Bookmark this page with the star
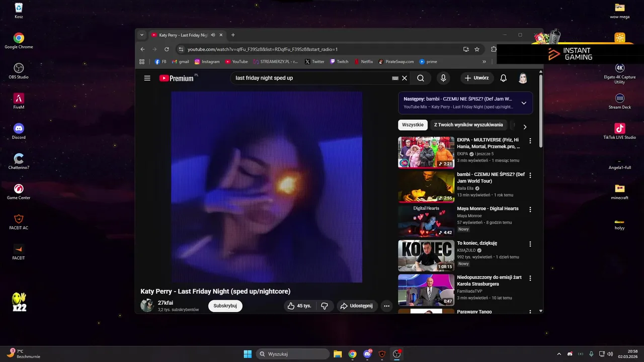Screen dimensions: 644x362 [x=477, y=49]
